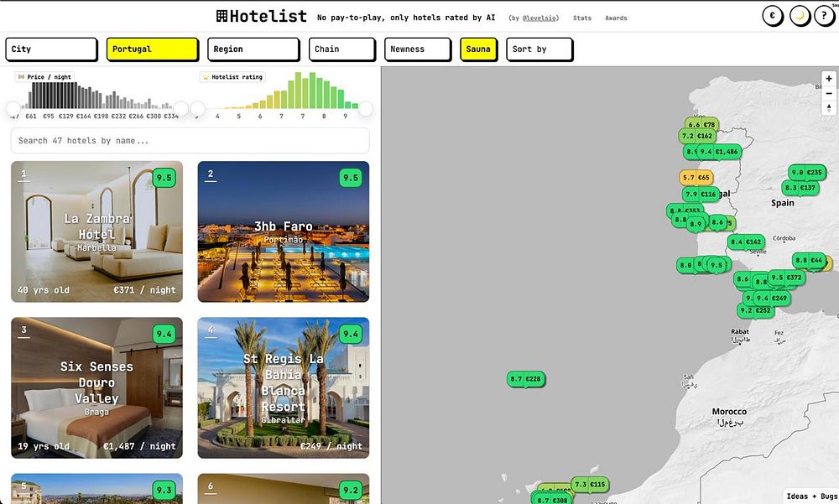Open the Chain filter dropdown
The width and height of the screenshot is (839, 504).
pyautogui.click(x=342, y=49)
